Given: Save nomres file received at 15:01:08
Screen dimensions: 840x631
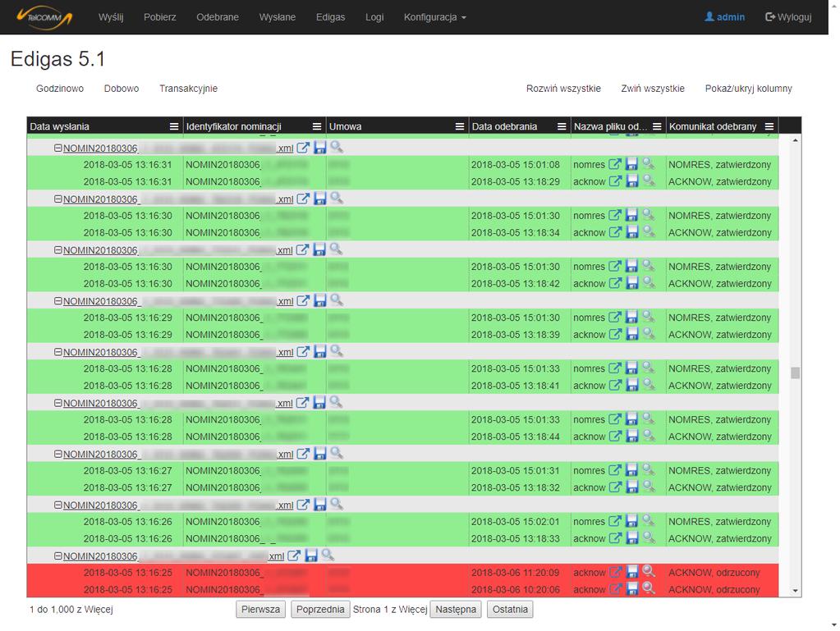Looking at the screenshot, I should pyautogui.click(x=632, y=164).
